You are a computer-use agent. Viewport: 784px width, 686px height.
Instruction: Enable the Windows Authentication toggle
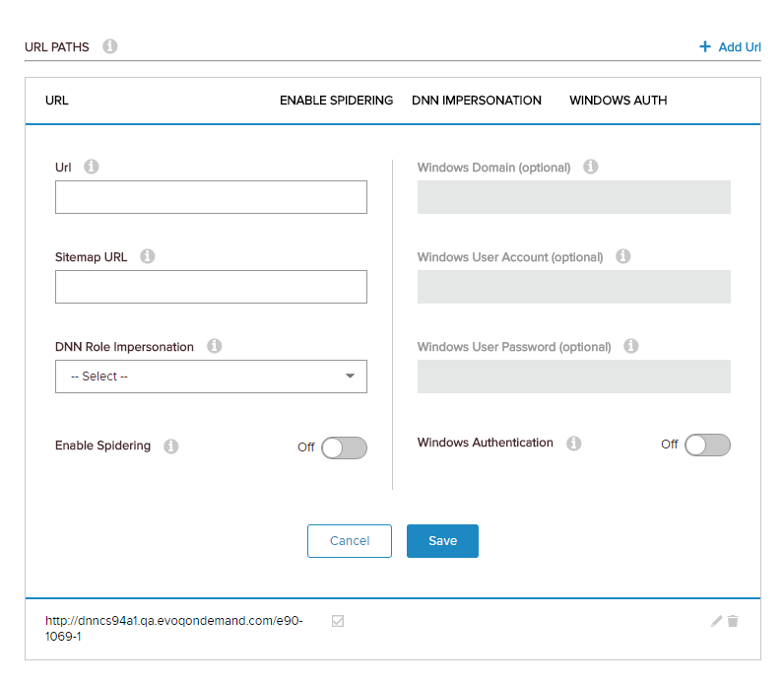[707, 445]
